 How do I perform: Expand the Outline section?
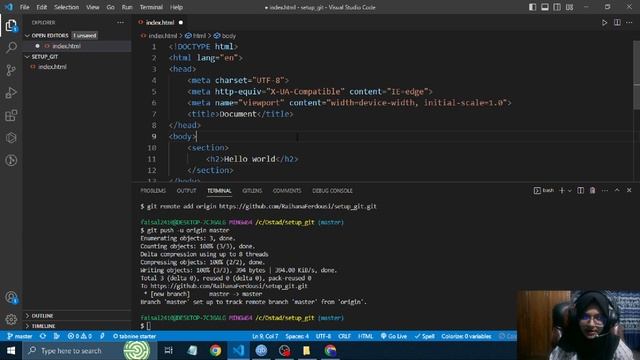42,316
